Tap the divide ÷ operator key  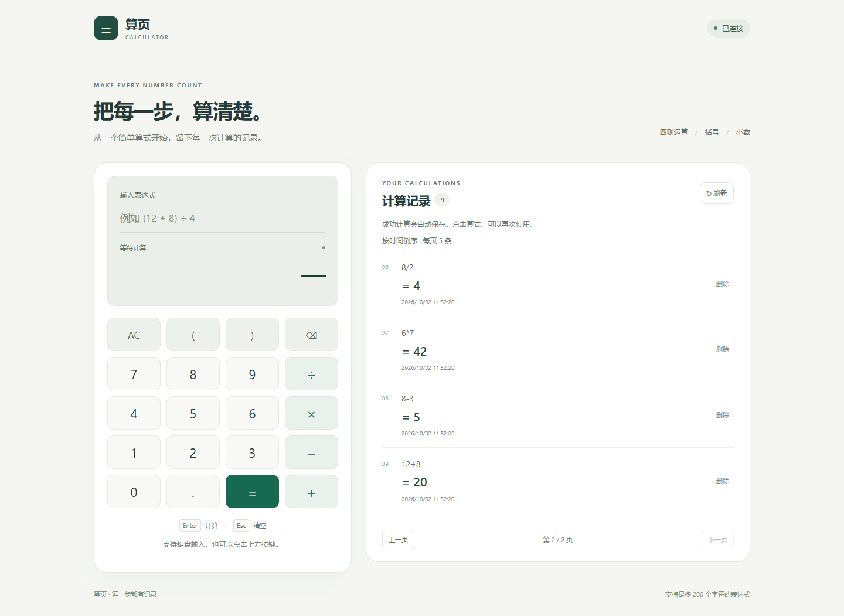[x=311, y=374]
